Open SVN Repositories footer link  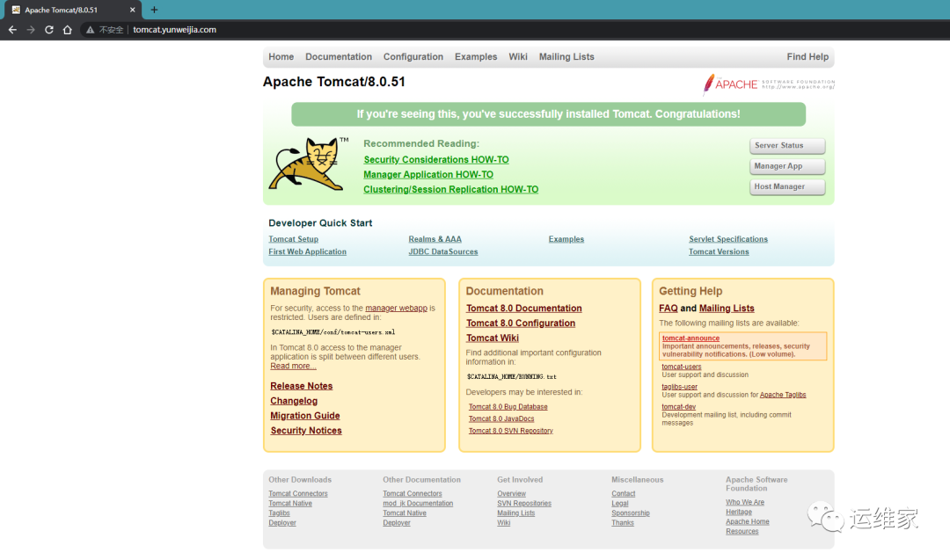coord(524,504)
